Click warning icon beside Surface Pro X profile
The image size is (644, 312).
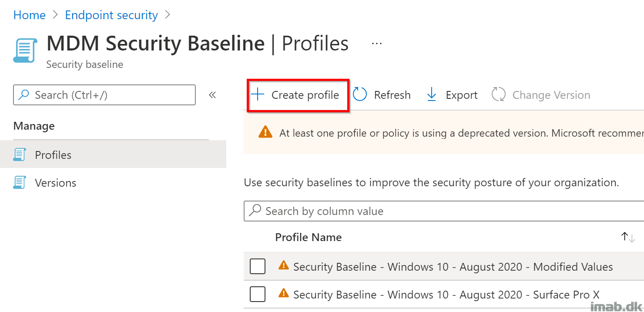click(283, 293)
